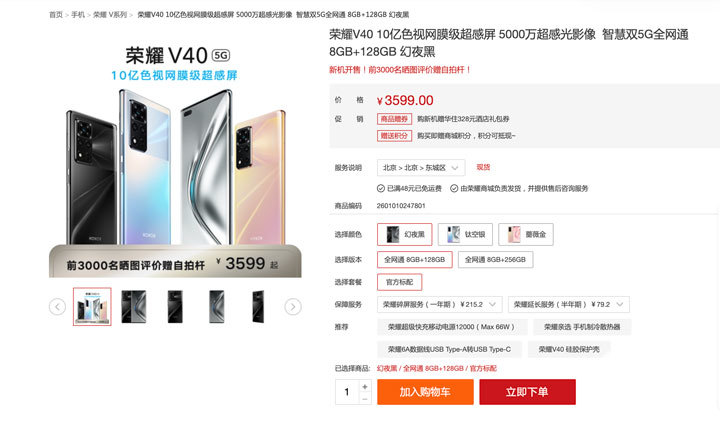Pick the 蔷薇金 color option
The width and height of the screenshot is (720, 421).
pos(526,234)
